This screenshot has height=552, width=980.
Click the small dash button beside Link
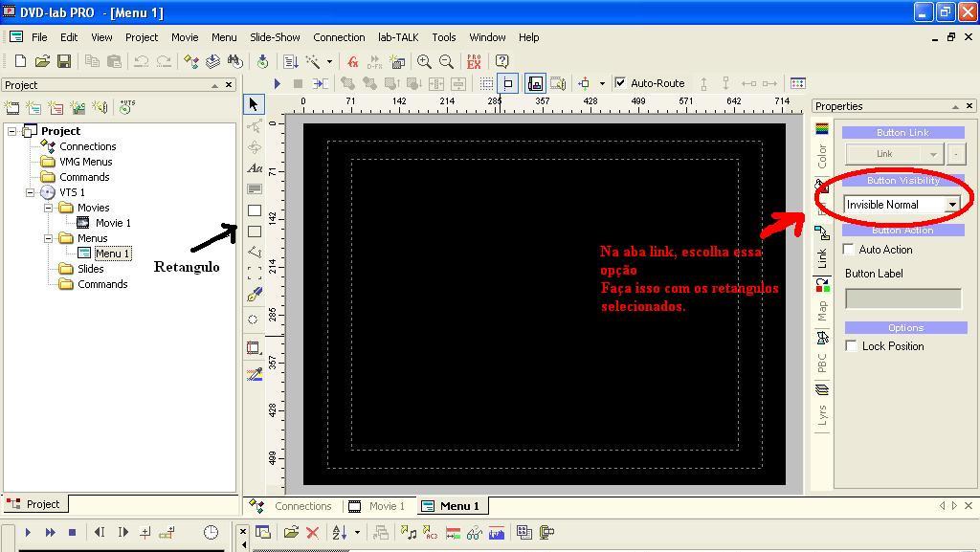[956, 154]
